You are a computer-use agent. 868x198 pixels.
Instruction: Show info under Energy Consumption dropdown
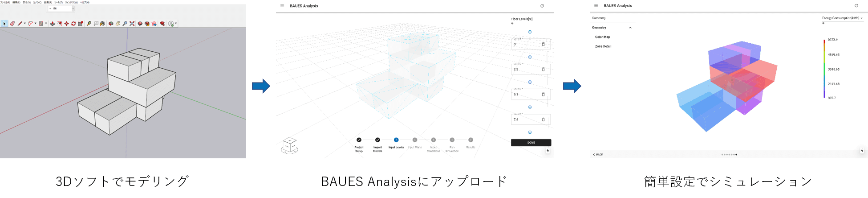(823, 23)
